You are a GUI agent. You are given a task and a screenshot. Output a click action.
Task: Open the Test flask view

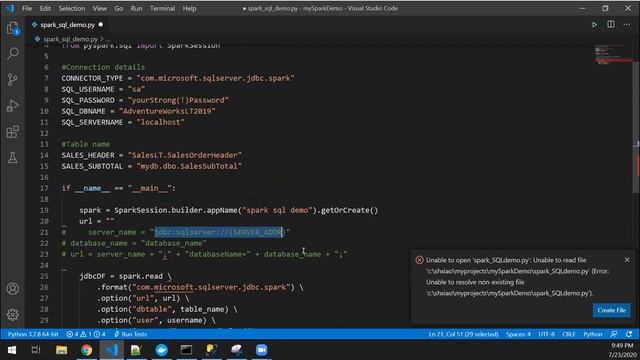tap(13, 158)
